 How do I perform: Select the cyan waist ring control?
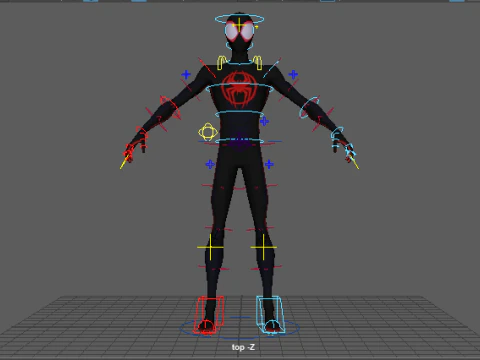tap(240, 114)
